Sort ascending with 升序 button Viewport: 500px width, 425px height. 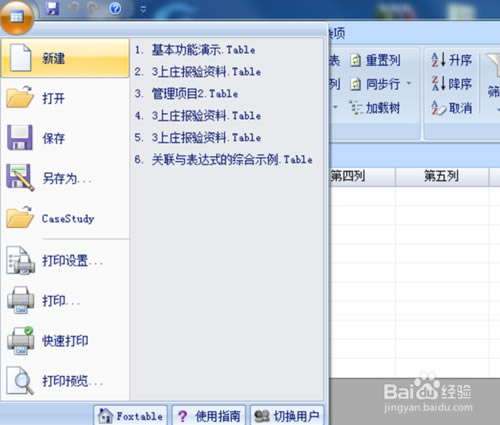click(x=452, y=60)
